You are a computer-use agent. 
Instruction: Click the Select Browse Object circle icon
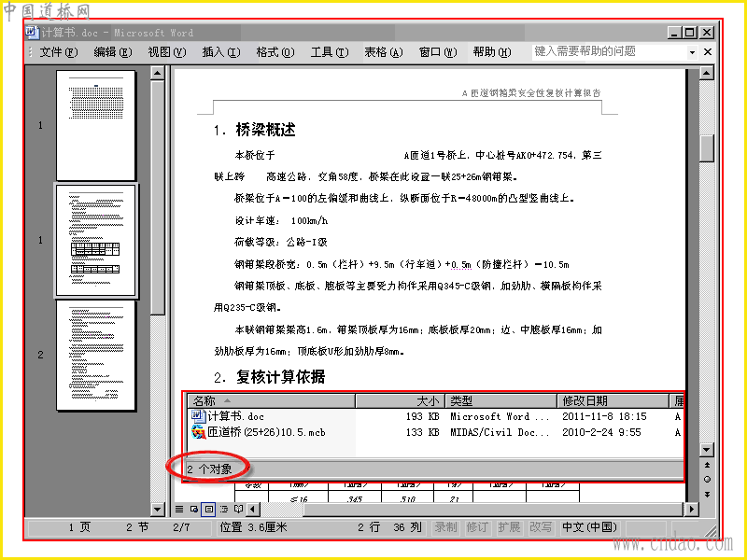707,480
